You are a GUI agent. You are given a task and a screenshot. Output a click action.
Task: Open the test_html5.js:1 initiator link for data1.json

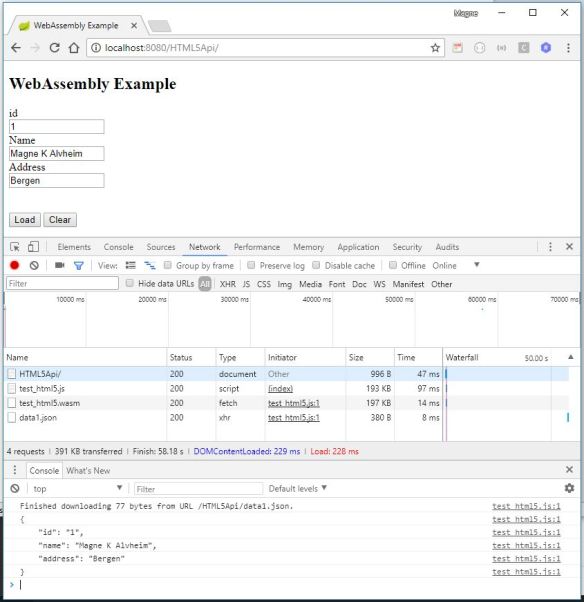tap(294, 418)
